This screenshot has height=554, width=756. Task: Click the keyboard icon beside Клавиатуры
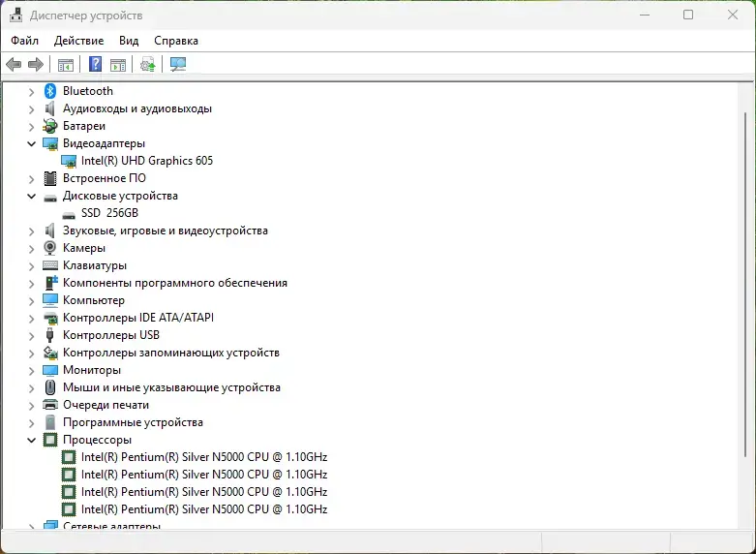click(x=50, y=265)
